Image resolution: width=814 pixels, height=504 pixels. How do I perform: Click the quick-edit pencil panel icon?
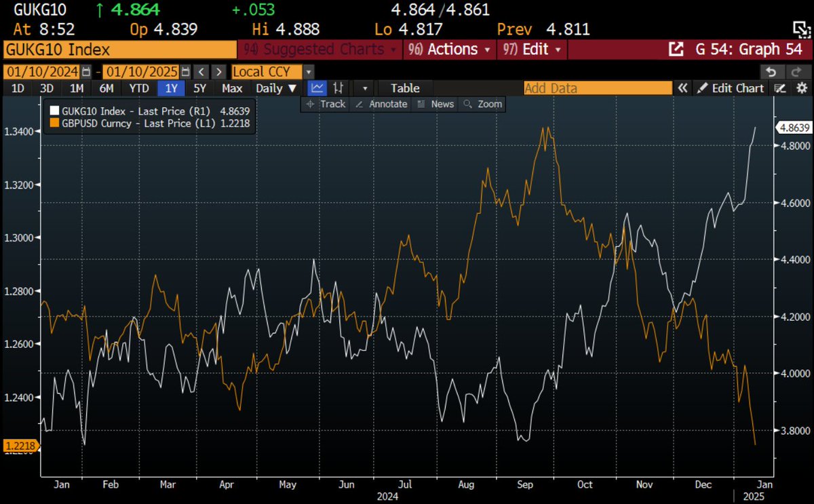781,88
